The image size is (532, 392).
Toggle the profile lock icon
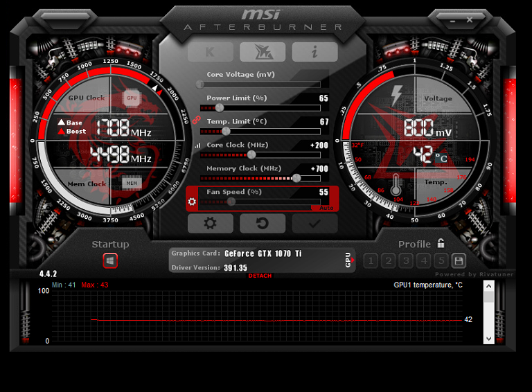[441, 243]
